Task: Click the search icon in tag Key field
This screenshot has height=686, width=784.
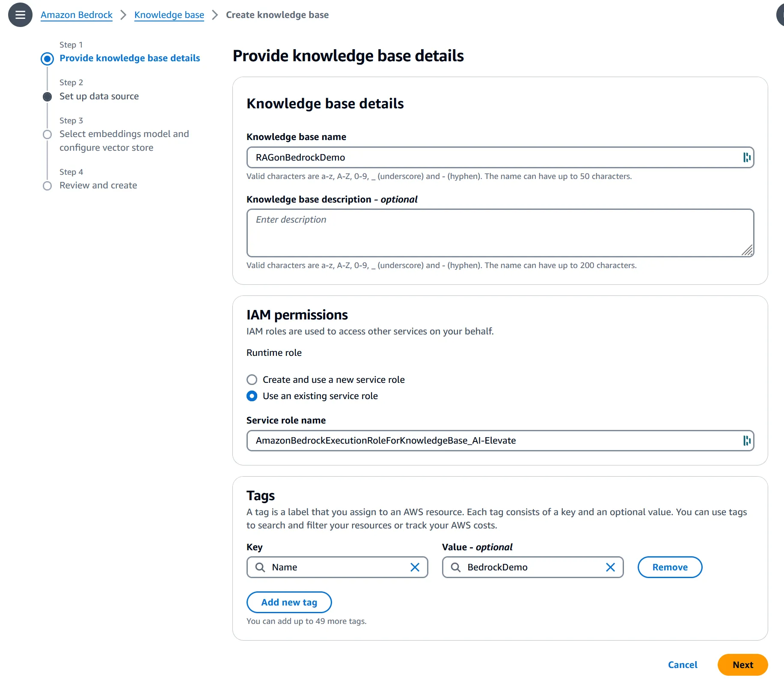Action: tap(259, 567)
